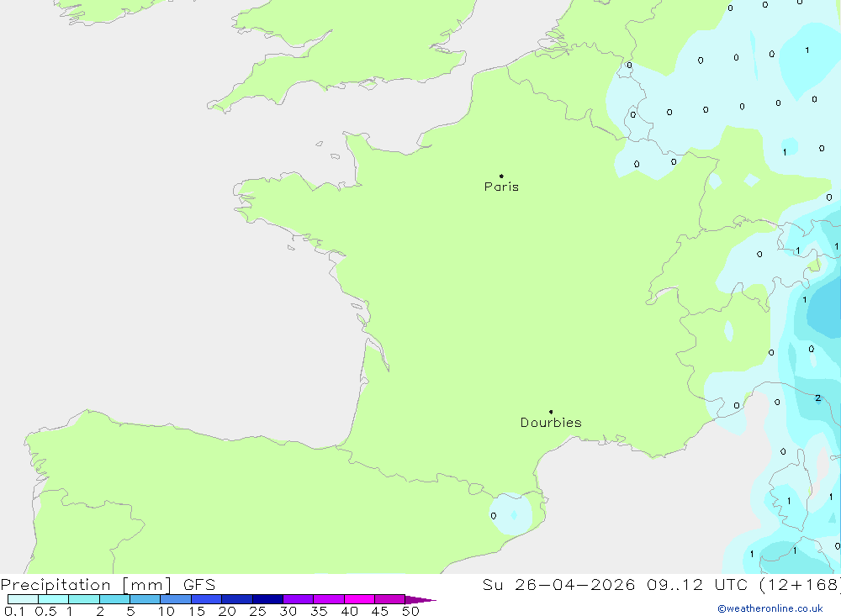Click the black dot marking Paris
Screen dimensions: 841x616
click(501, 176)
